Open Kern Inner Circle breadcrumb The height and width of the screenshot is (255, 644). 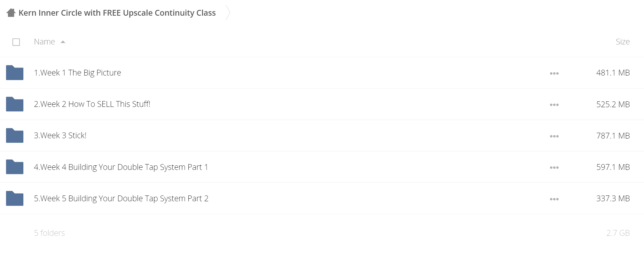117,13
